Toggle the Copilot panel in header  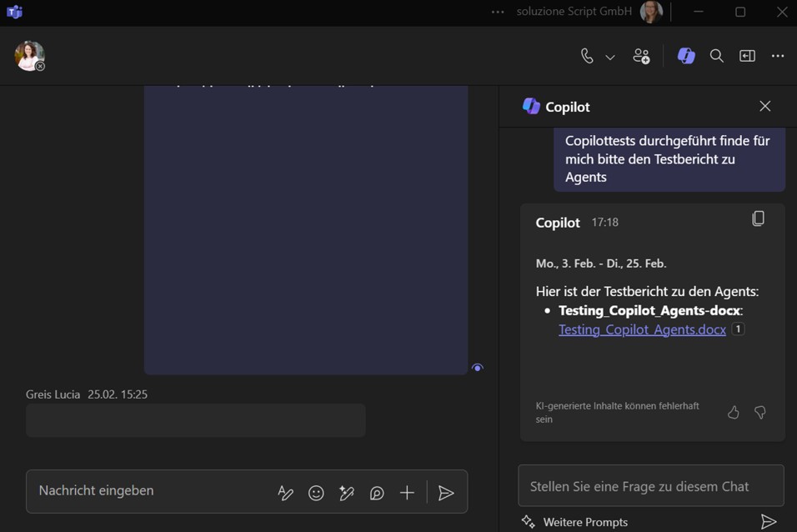686,56
